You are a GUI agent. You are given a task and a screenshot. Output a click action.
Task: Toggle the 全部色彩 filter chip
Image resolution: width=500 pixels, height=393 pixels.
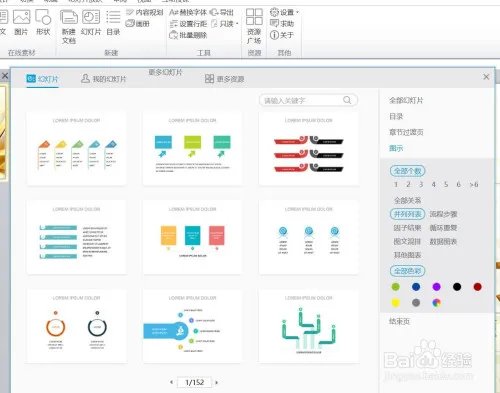pos(407,271)
